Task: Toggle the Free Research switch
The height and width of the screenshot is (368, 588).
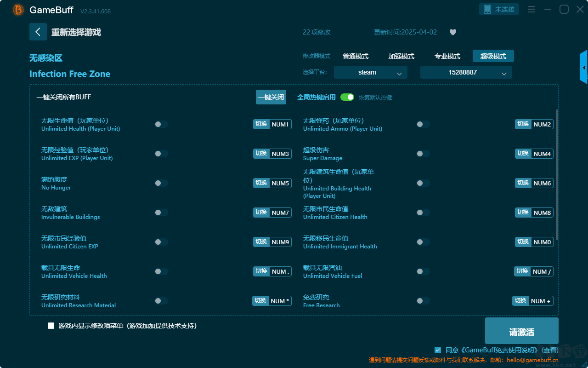Action: (x=423, y=301)
